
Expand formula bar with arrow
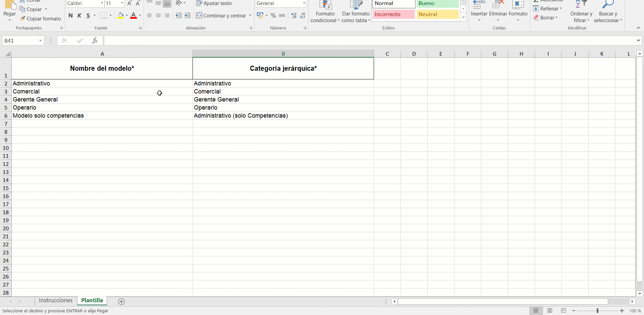[638, 41]
